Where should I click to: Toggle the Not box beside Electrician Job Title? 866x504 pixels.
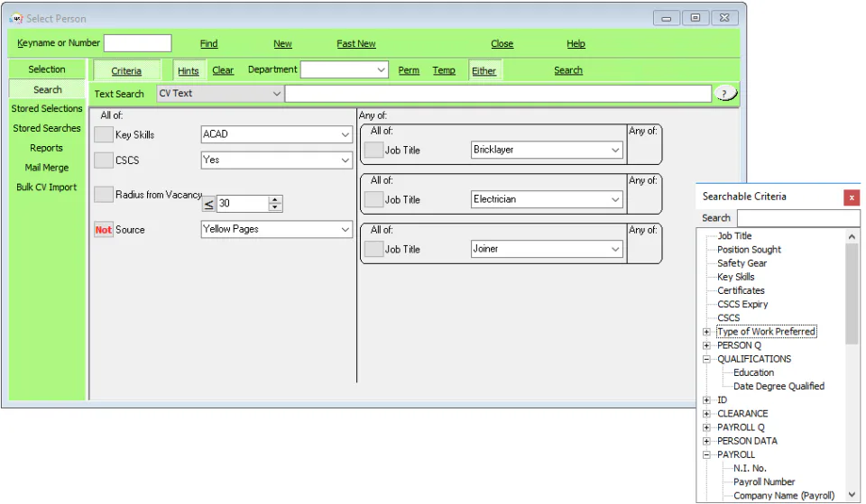[x=373, y=199]
